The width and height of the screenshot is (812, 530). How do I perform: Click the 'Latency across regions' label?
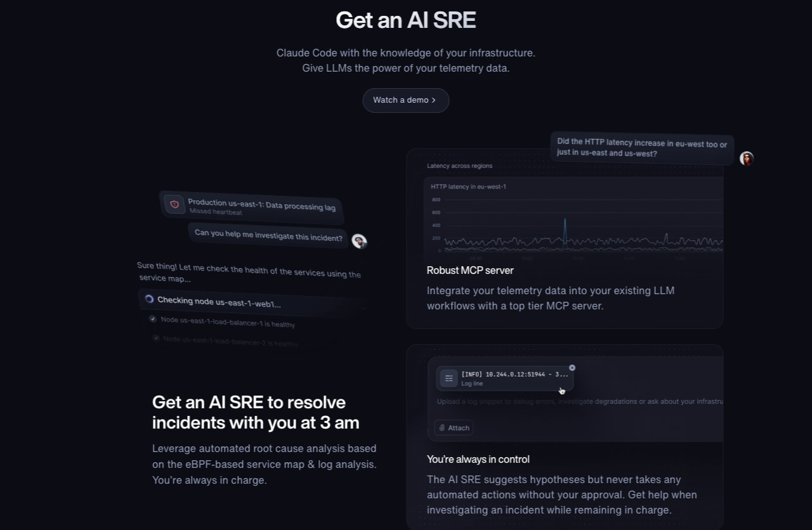[459, 165]
